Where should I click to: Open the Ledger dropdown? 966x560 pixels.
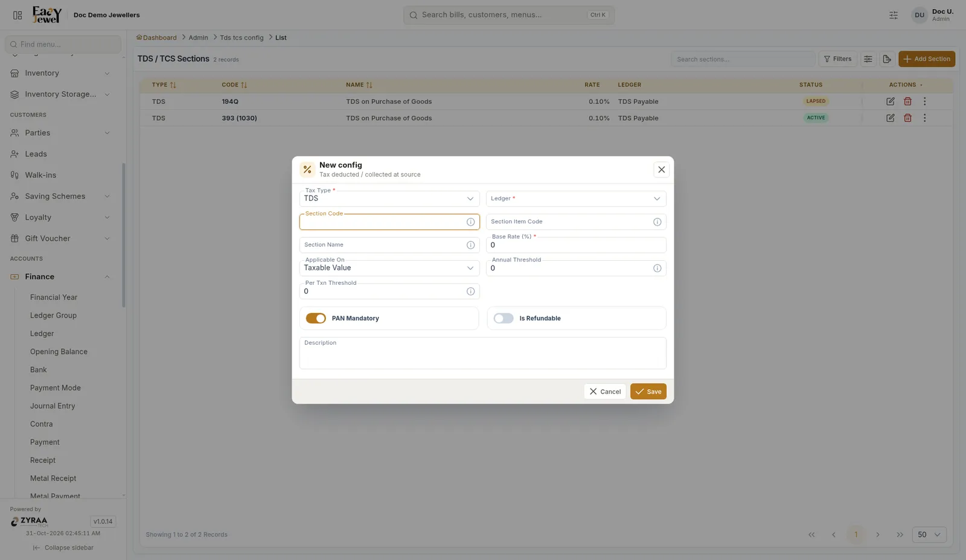(x=576, y=199)
